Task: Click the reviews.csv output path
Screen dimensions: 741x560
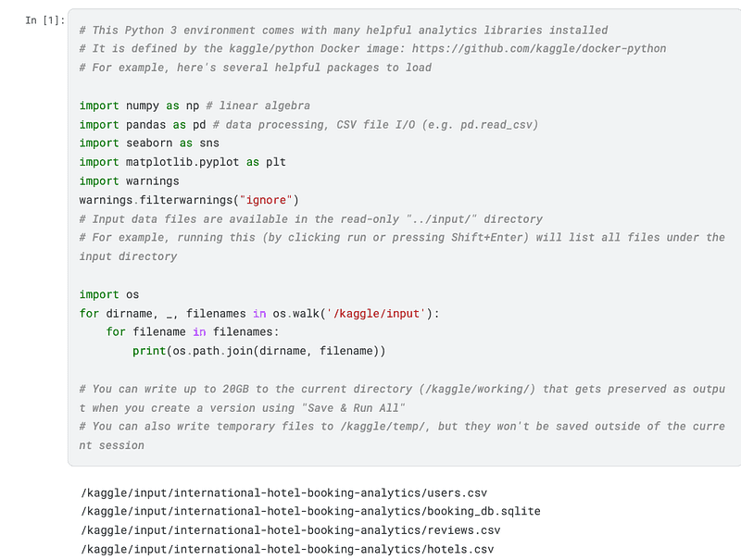Action: [291, 530]
